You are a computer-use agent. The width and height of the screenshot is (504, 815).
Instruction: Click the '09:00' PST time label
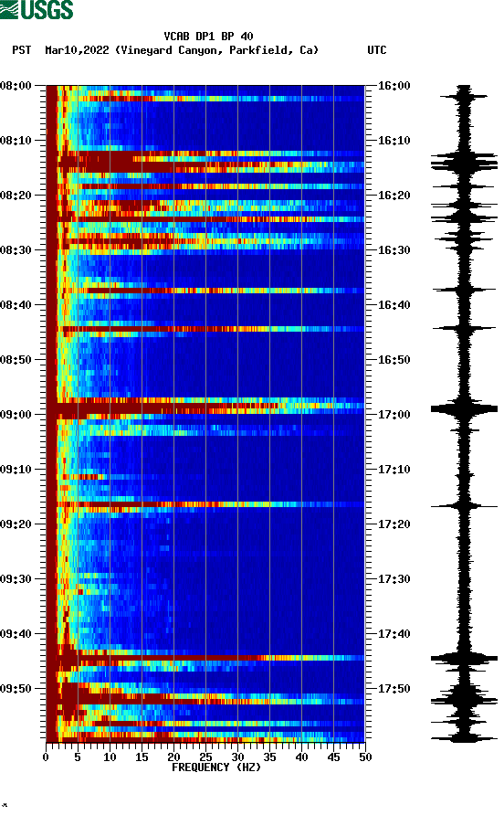[x=16, y=415]
